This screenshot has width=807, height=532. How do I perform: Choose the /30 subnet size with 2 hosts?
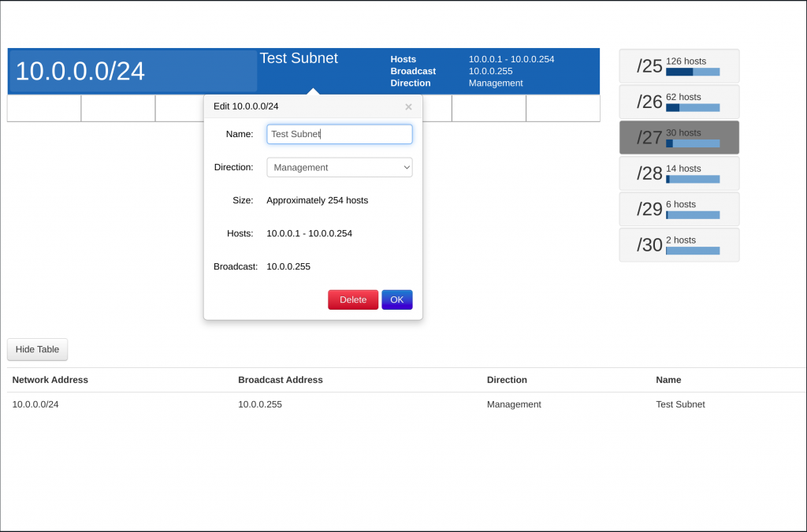[679, 244]
